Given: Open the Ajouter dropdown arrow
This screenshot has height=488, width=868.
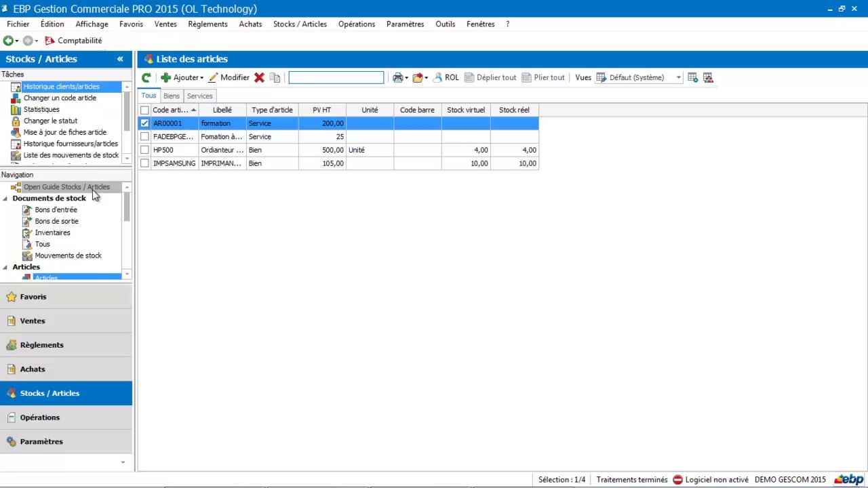Looking at the screenshot, I should point(201,79).
